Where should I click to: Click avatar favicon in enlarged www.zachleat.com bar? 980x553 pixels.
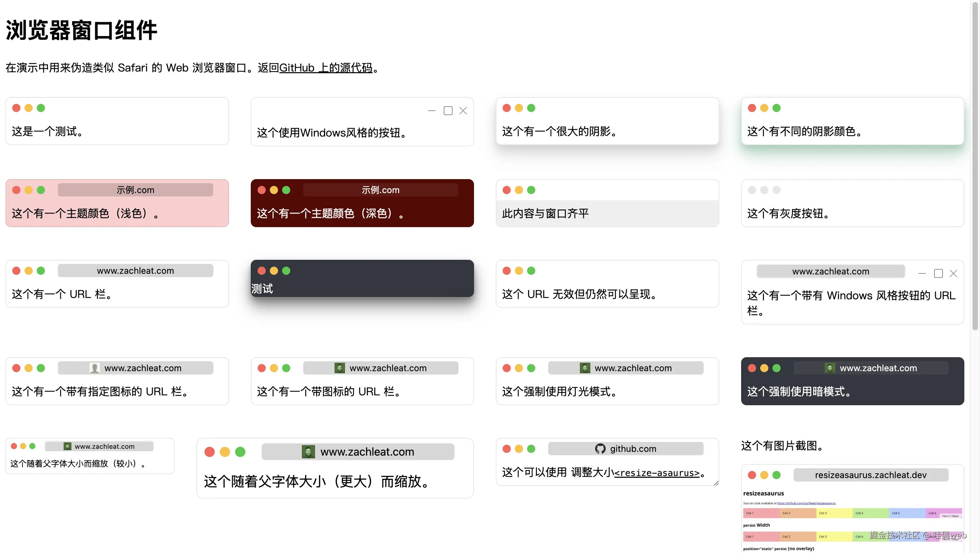pos(308,452)
